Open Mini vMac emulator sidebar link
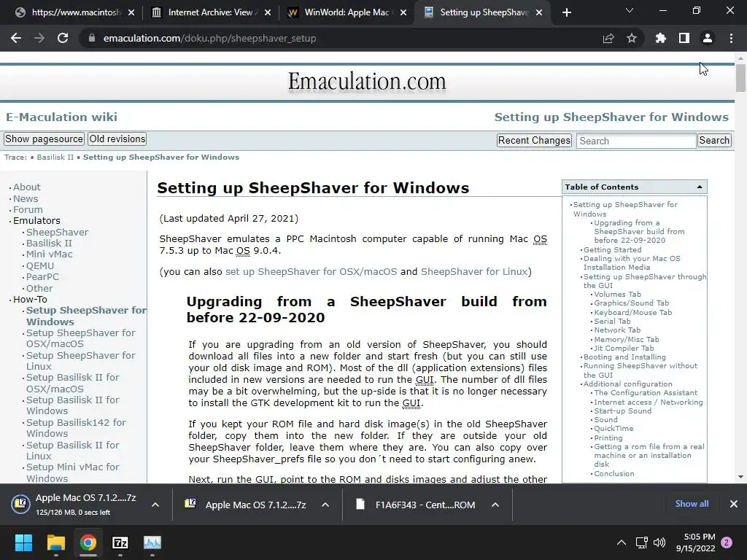747x560 pixels. click(49, 254)
